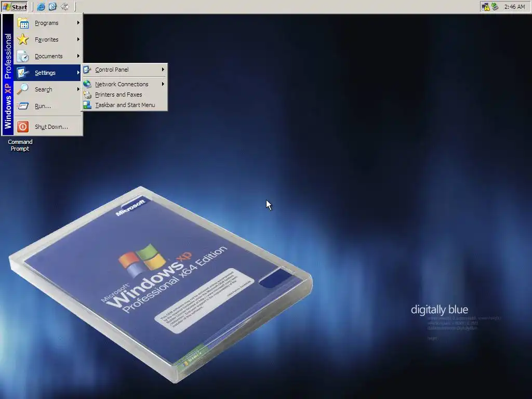Expand the Favorites submenu arrow

78,39
